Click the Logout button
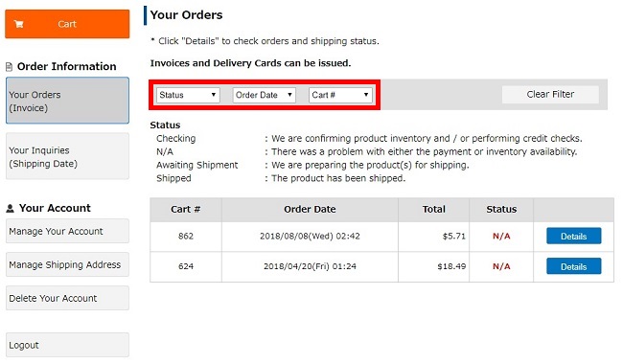 tap(67, 345)
